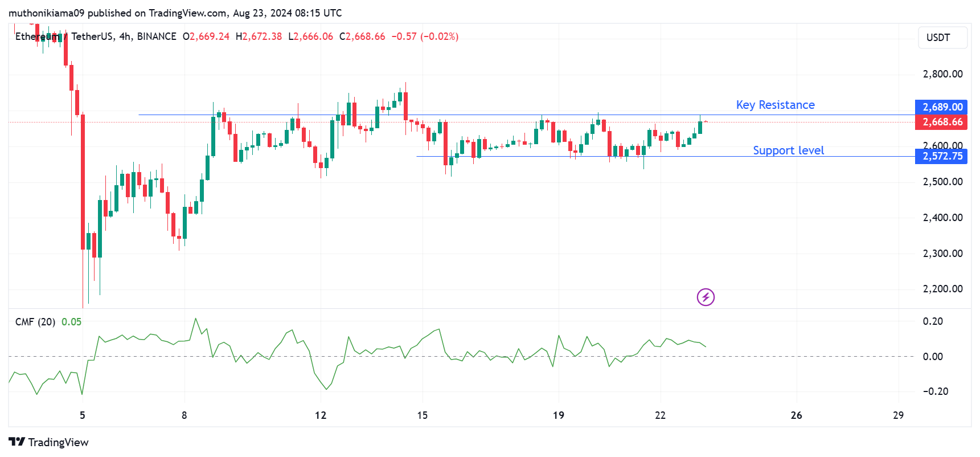980x457 pixels.
Task: Click the blue 2,572.75 support price tag
Action: 942,156
